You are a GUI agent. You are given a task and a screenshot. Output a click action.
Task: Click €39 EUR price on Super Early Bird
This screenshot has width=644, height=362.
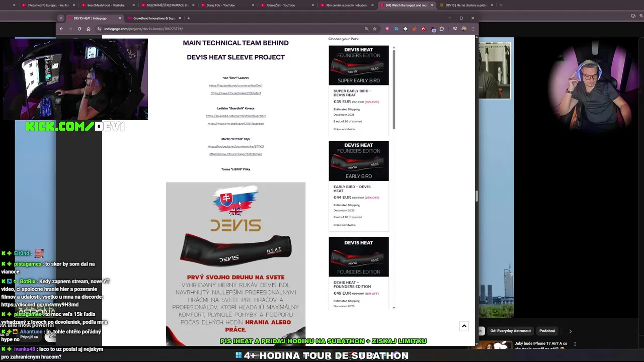click(342, 102)
